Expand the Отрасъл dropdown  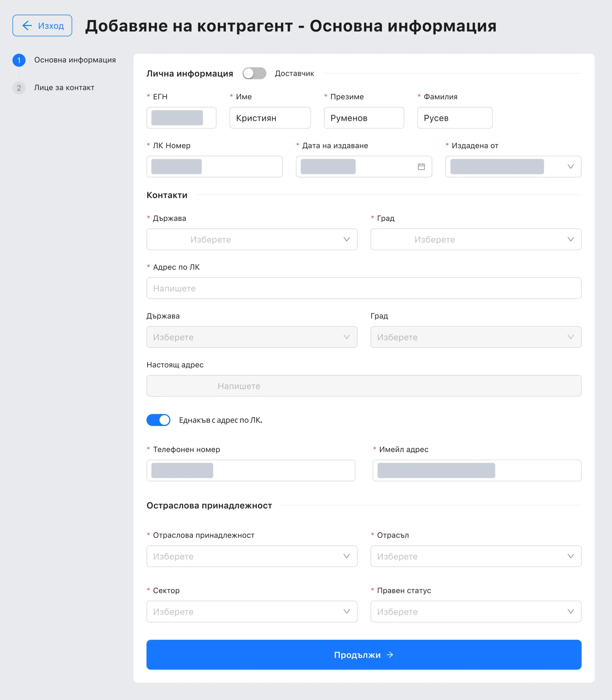[476, 556]
